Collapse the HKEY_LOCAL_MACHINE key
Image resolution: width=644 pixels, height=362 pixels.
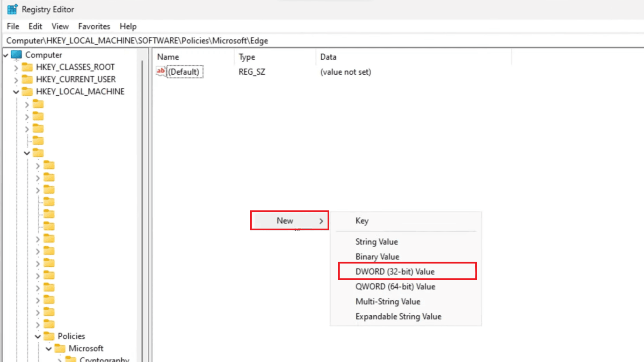click(x=16, y=92)
